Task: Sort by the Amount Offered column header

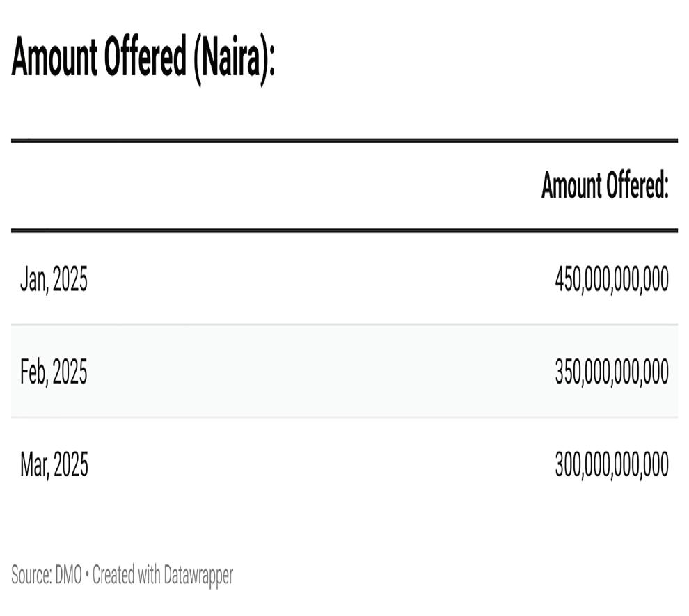Action: [x=604, y=187]
